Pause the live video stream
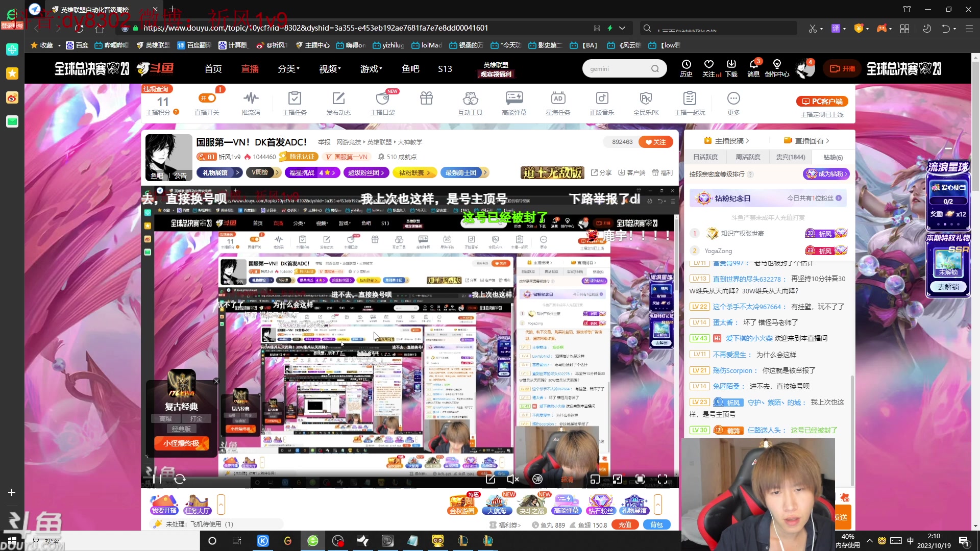The image size is (980, 551). click(x=157, y=479)
